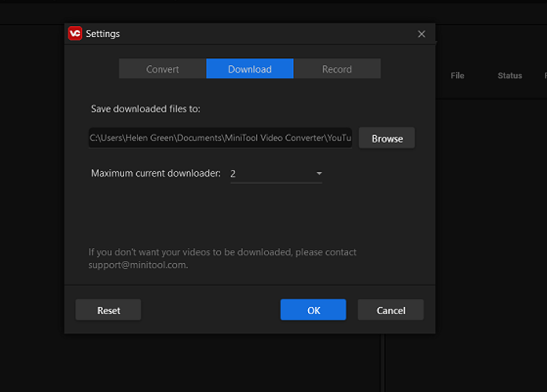Viewport: 547px width, 392px height.
Task: Select the Download settings tab
Action: pos(250,68)
